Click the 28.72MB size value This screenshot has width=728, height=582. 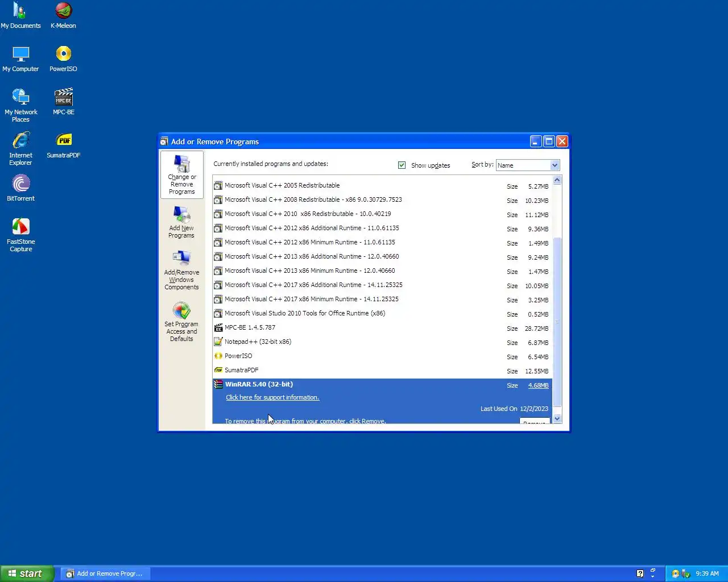[x=536, y=329]
